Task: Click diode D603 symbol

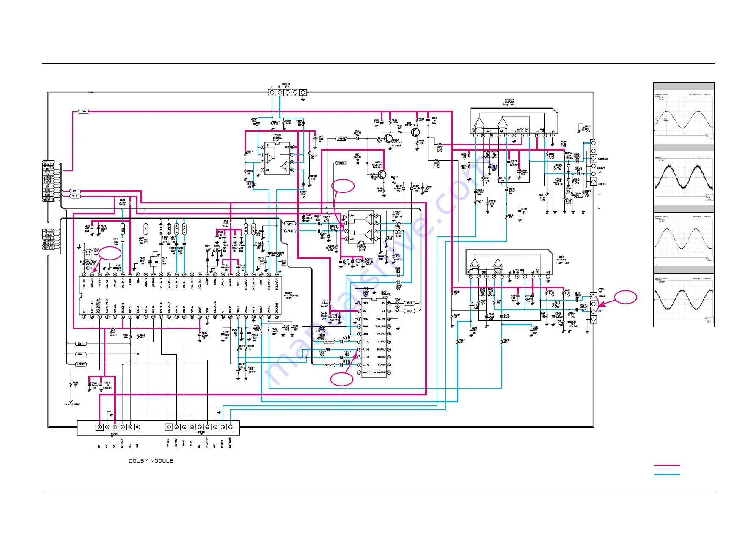Action: [358, 139]
